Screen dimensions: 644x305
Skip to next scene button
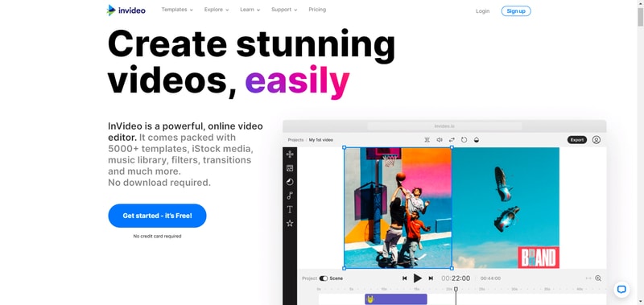click(x=431, y=278)
